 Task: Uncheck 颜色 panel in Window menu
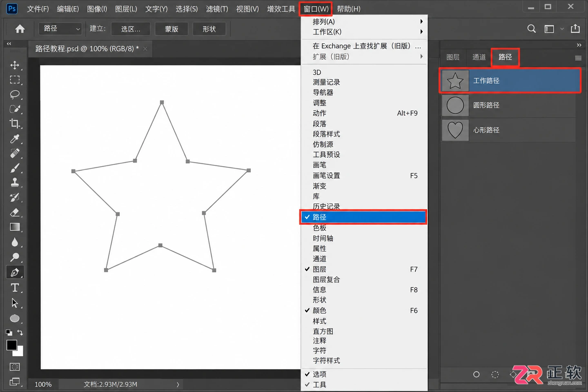pos(364,310)
